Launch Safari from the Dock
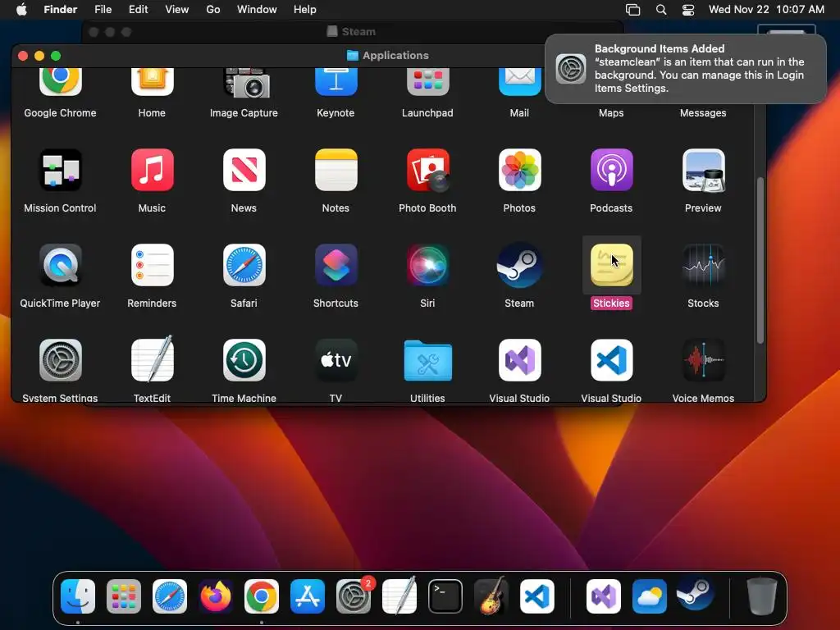This screenshot has width=840, height=630. point(170,596)
